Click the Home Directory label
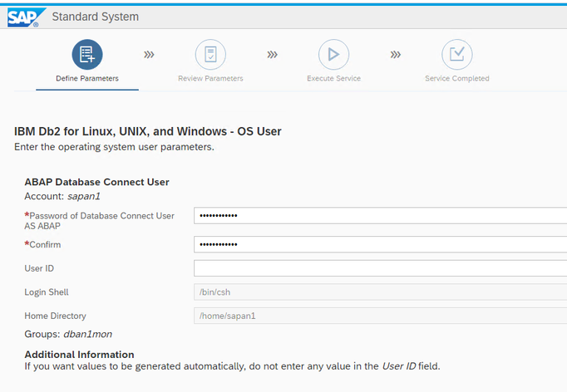567x392 pixels. pos(56,316)
